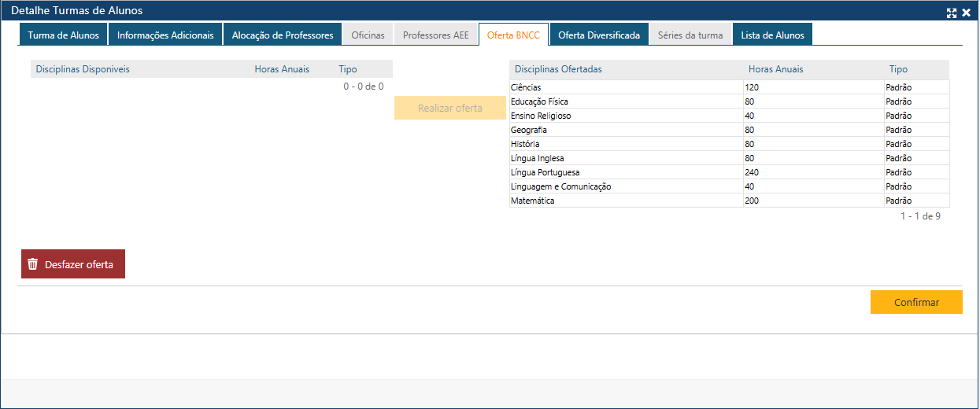Screen dimensions: 980x409
Task: Open the Séries da turma tab
Action: 690,35
